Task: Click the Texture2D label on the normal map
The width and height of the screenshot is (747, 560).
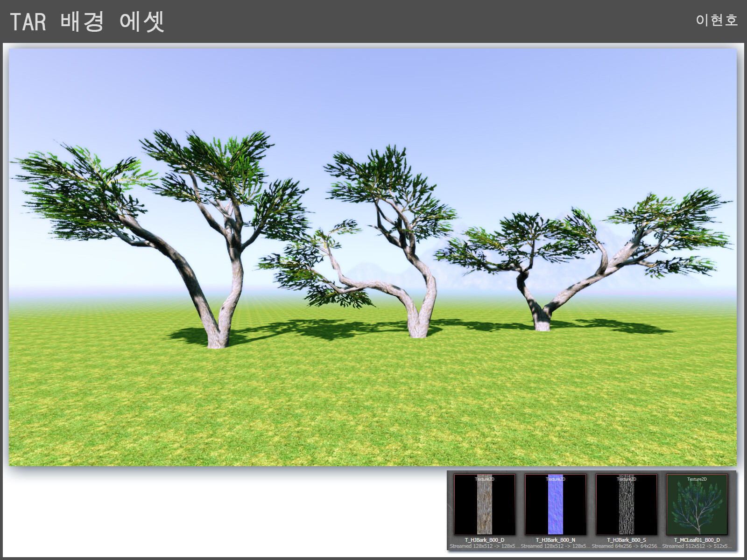Action: click(557, 479)
